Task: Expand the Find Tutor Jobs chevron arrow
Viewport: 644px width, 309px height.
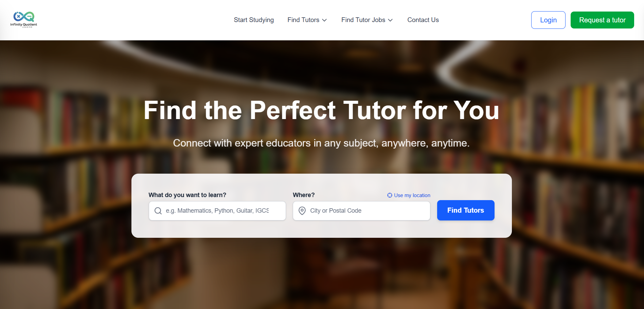Action: [x=390, y=20]
